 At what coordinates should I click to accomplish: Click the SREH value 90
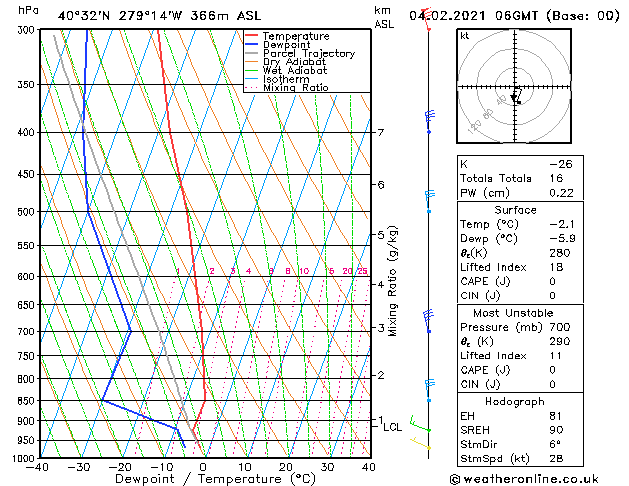pyautogui.click(x=556, y=430)
